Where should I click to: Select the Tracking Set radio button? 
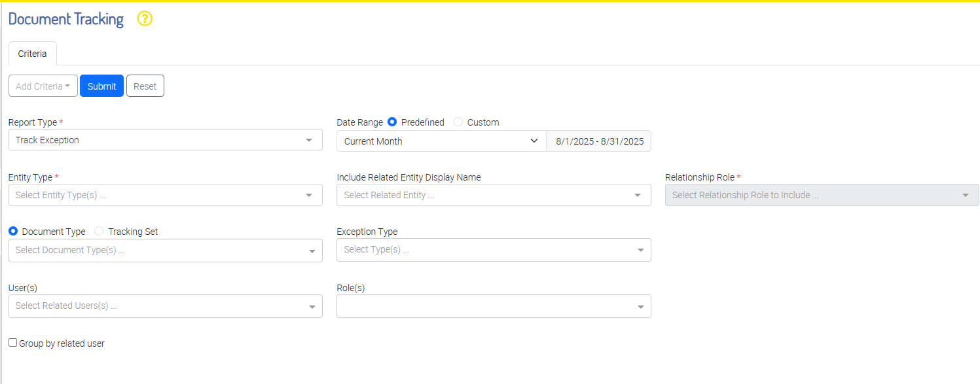click(99, 232)
